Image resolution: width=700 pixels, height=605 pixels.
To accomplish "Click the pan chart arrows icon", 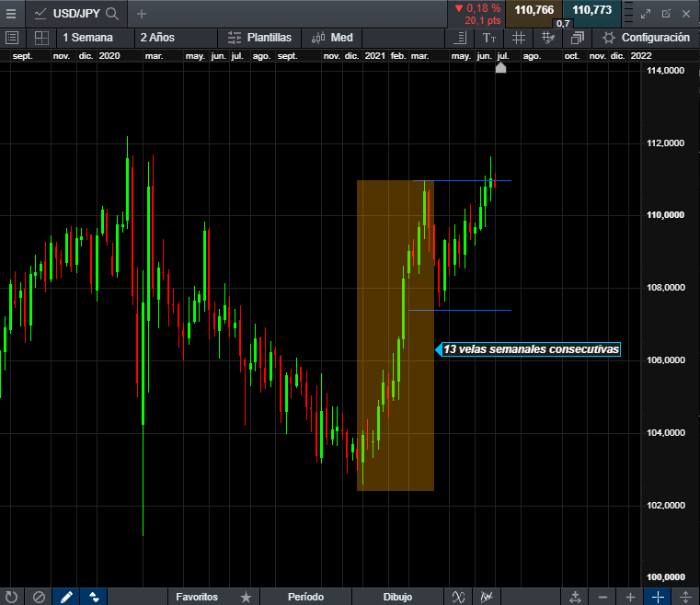I will 575,597.
